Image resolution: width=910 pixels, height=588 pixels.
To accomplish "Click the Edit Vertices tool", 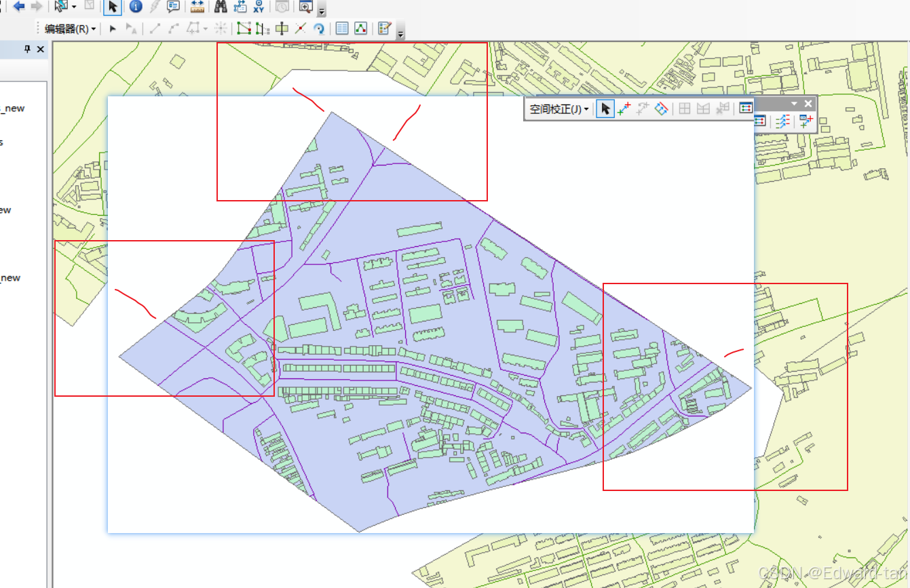I will [x=244, y=28].
